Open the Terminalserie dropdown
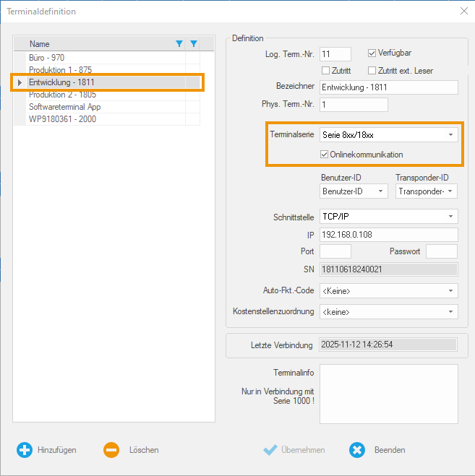 450,135
